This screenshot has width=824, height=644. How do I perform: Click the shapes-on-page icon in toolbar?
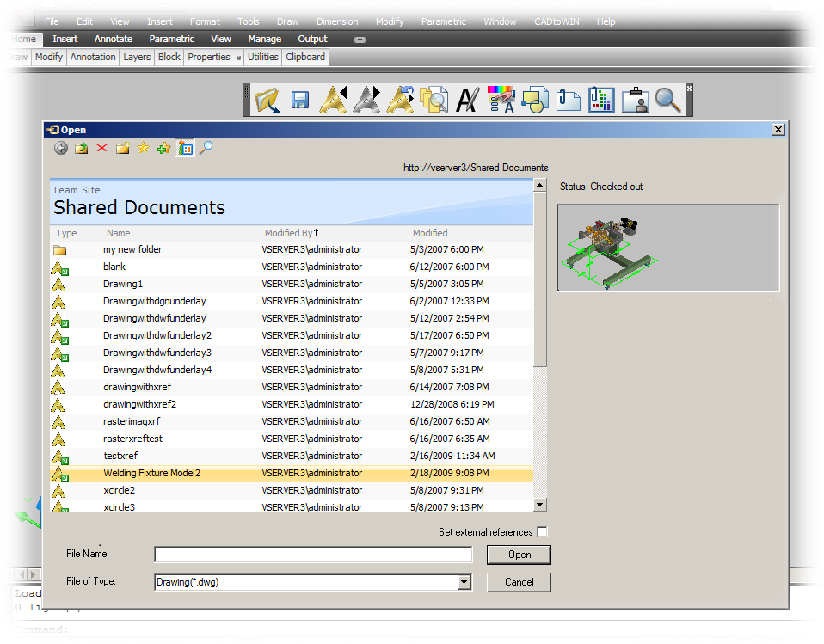point(534,100)
